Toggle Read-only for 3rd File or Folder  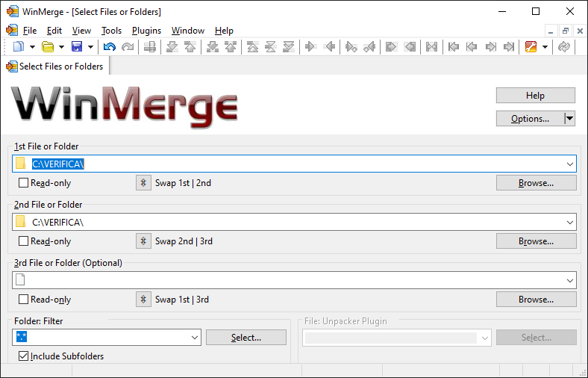[x=23, y=299]
